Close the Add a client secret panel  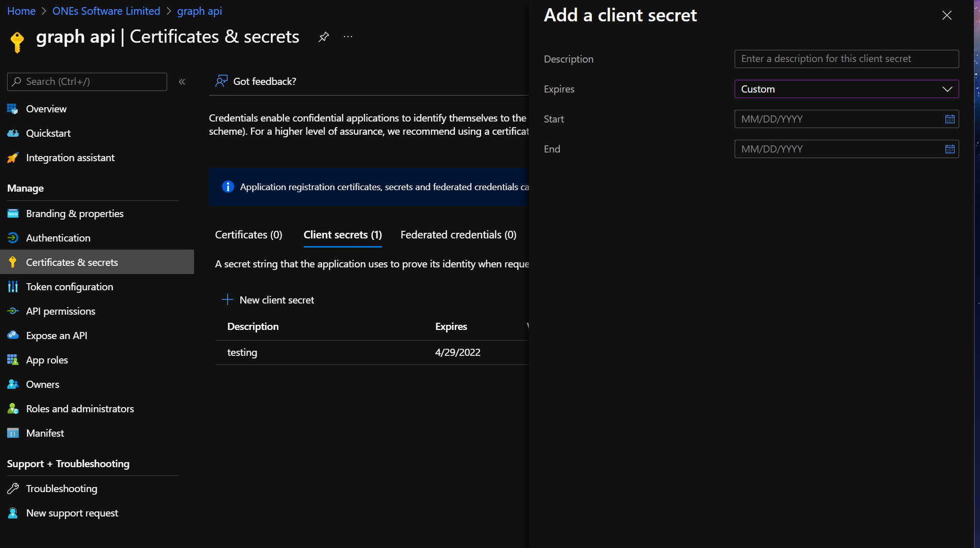946,15
